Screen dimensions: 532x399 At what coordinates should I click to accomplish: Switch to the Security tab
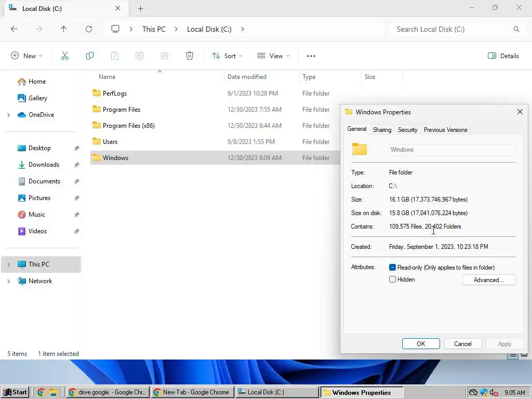tap(407, 129)
